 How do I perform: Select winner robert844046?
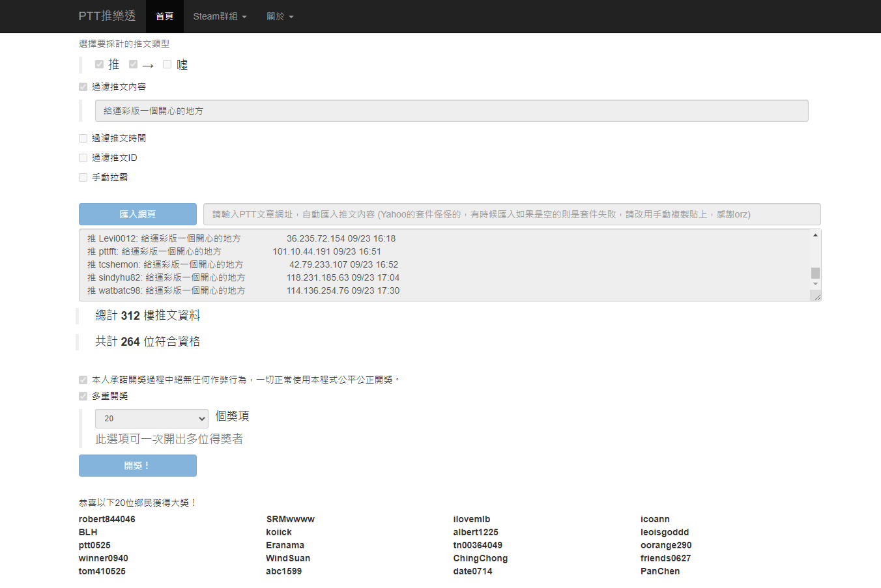[107, 519]
